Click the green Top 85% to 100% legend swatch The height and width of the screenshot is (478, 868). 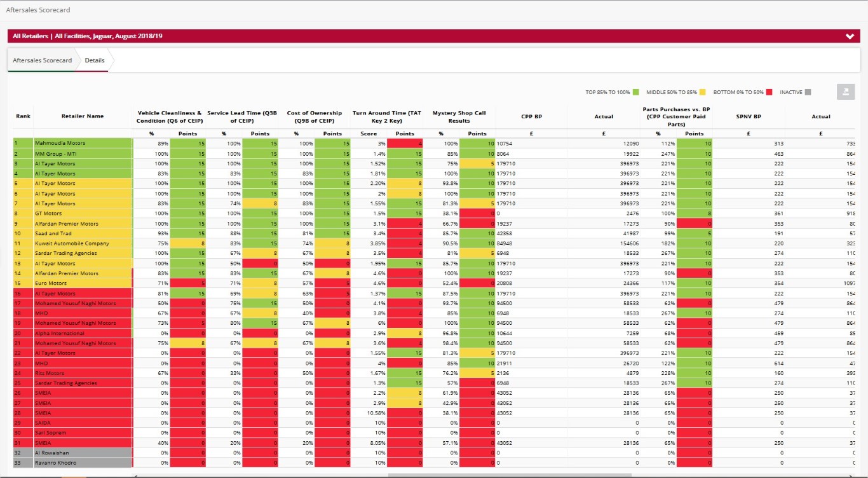tap(635, 92)
